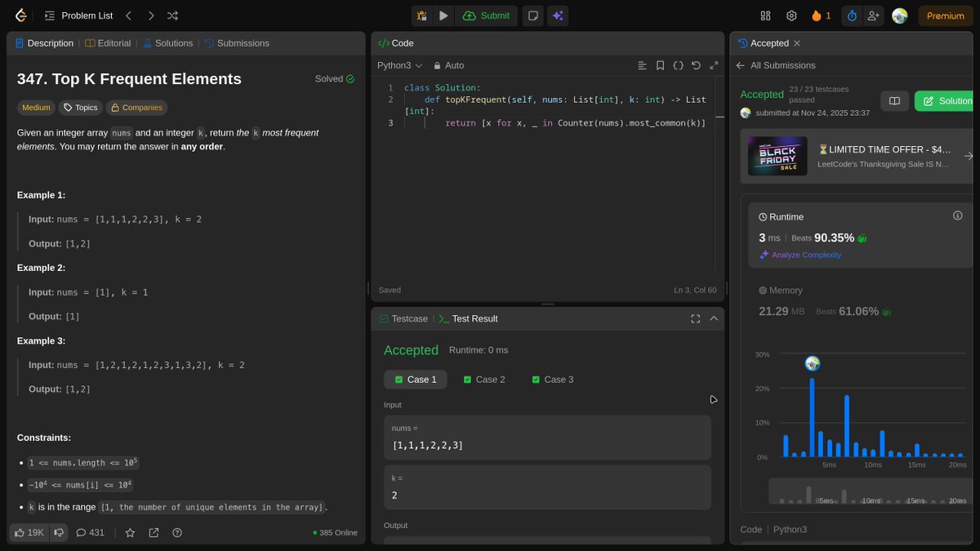Open notes with the sticky note icon
Image resolution: width=980 pixels, height=551 pixels.
[532, 16]
